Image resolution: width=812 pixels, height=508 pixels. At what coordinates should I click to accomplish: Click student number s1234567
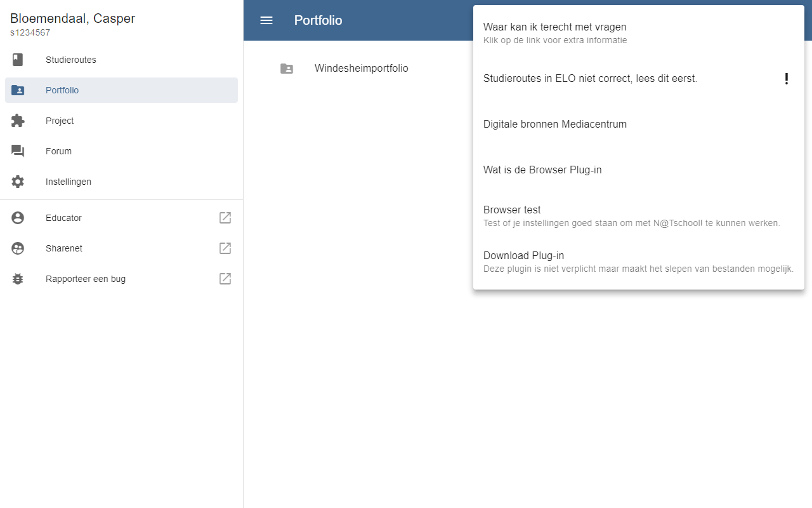pos(30,32)
